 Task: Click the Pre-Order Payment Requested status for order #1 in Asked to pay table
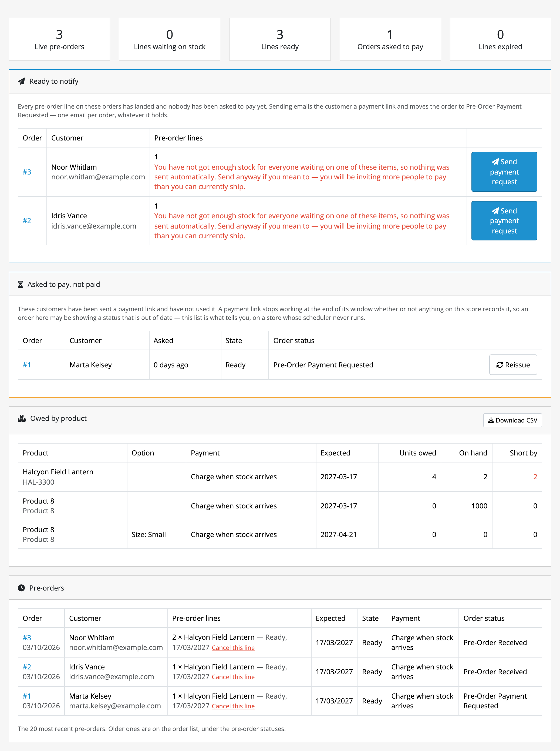coord(323,365)
